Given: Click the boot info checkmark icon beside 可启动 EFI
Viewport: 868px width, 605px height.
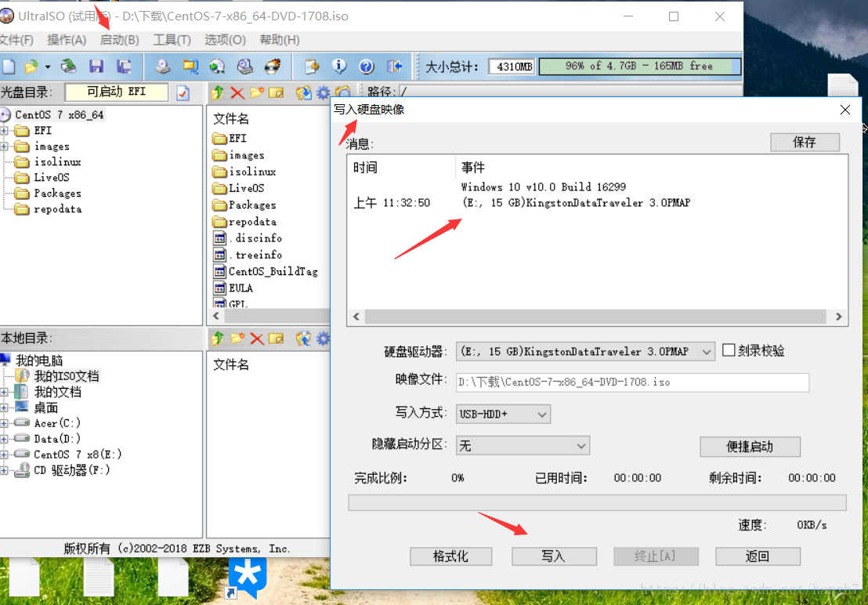Looking at the screenshot, I should point(183,93).
